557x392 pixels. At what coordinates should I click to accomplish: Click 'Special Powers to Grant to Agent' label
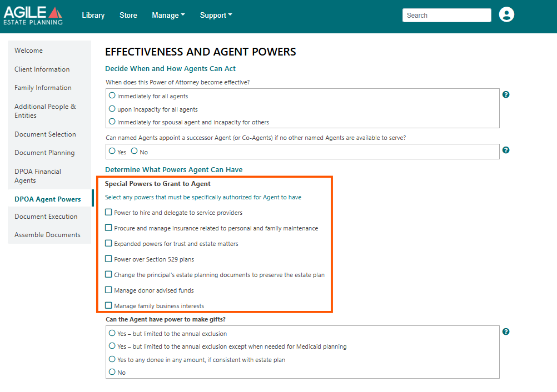point(157,184)
